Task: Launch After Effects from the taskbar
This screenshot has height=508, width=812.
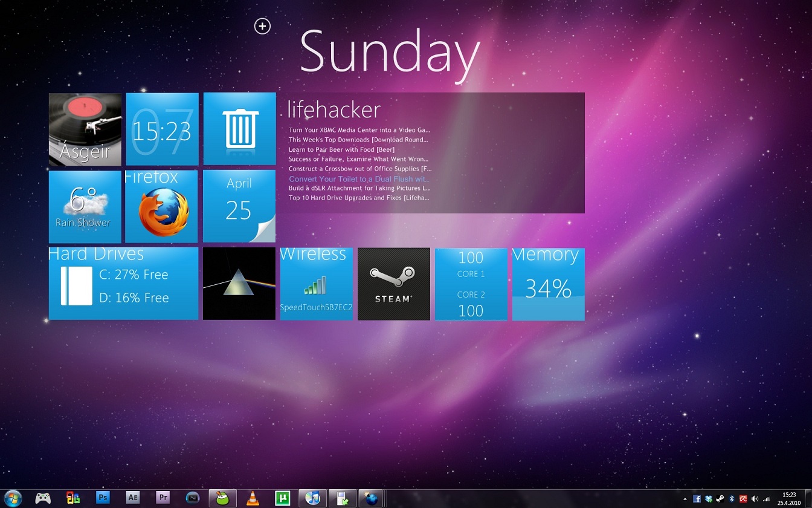Action: (x=132, y=498)
